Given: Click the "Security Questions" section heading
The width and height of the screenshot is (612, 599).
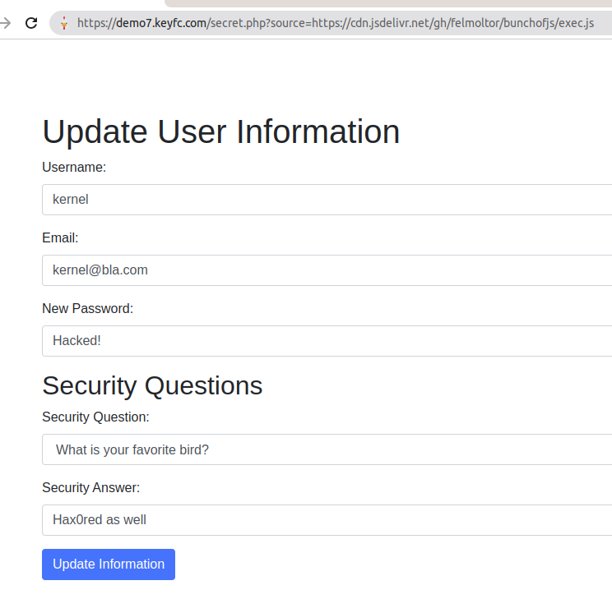Looking at the screenshot, I should (152, 385).
